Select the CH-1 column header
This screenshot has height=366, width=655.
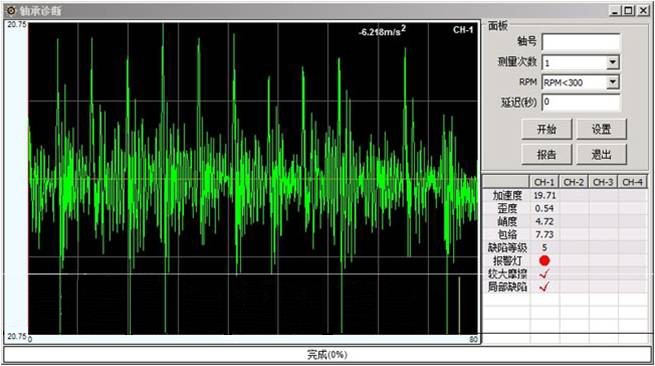point(544,182)
